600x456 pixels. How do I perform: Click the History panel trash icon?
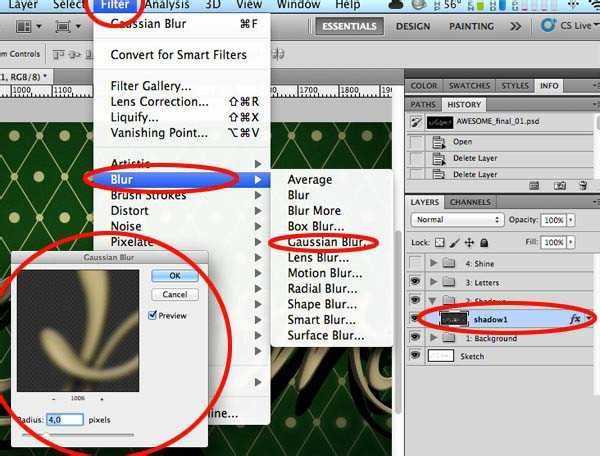tap(583, 186)
